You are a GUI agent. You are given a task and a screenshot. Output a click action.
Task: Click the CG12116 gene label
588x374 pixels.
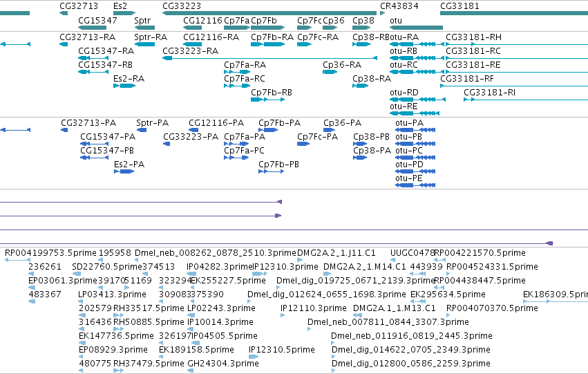[202, 21]
